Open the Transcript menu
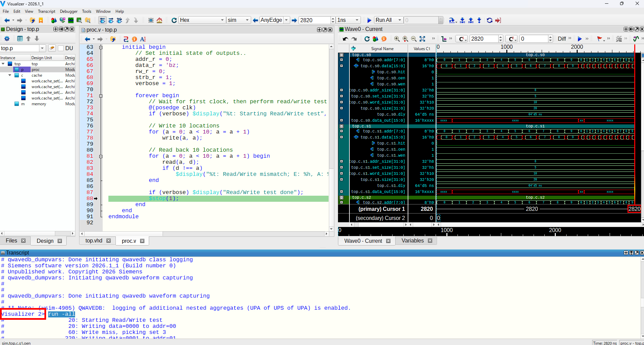The height and width of the screenshot is (345, 644). click(46, 11)
